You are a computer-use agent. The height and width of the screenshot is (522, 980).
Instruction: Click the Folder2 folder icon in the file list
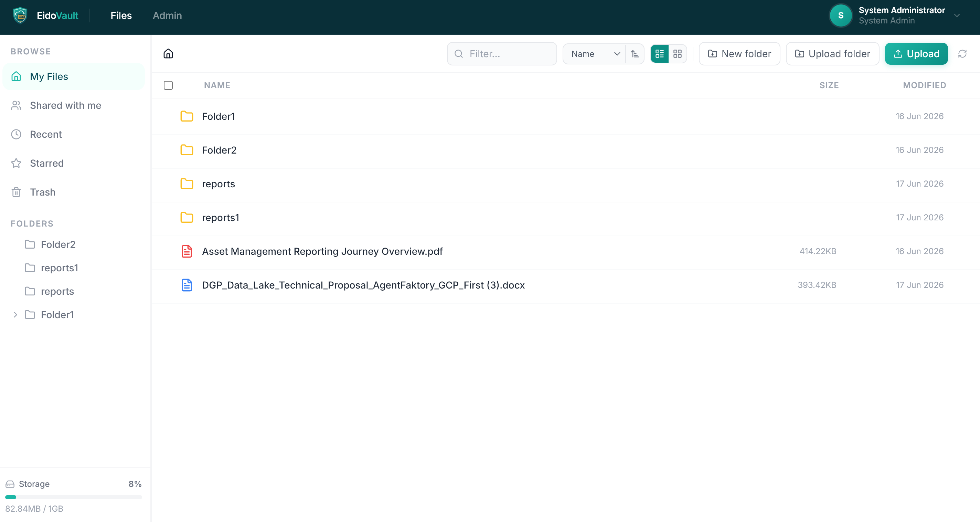[x=187, y=150]
